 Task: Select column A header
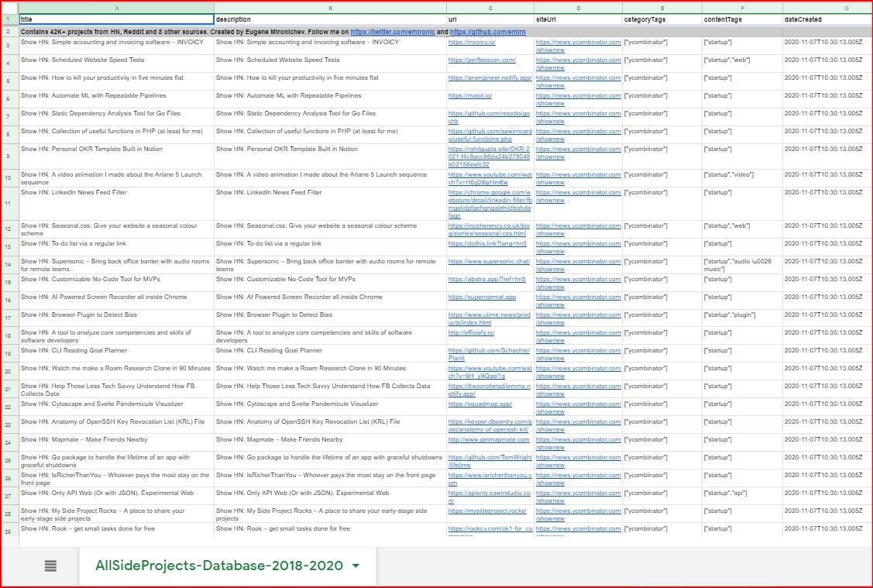click(x=116, y=8)
